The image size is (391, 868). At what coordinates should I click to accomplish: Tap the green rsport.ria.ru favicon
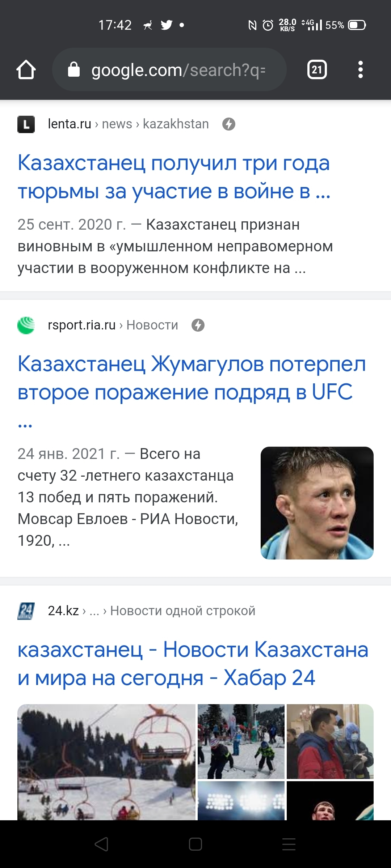point(26,325)
